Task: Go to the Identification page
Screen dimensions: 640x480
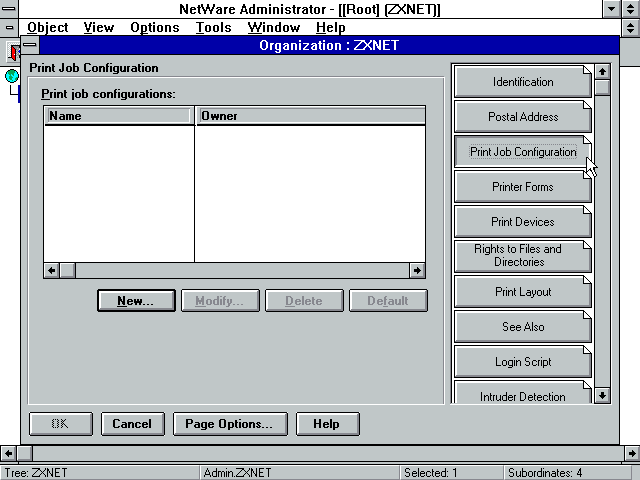Action: [523, 82]
